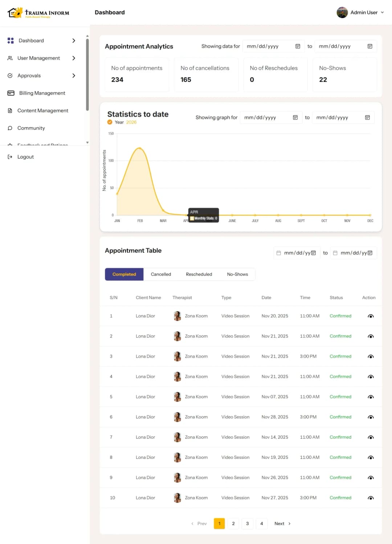
Task: Click Confirmed status for Nov 20, 2025
Action: click(x=340, y=316)
